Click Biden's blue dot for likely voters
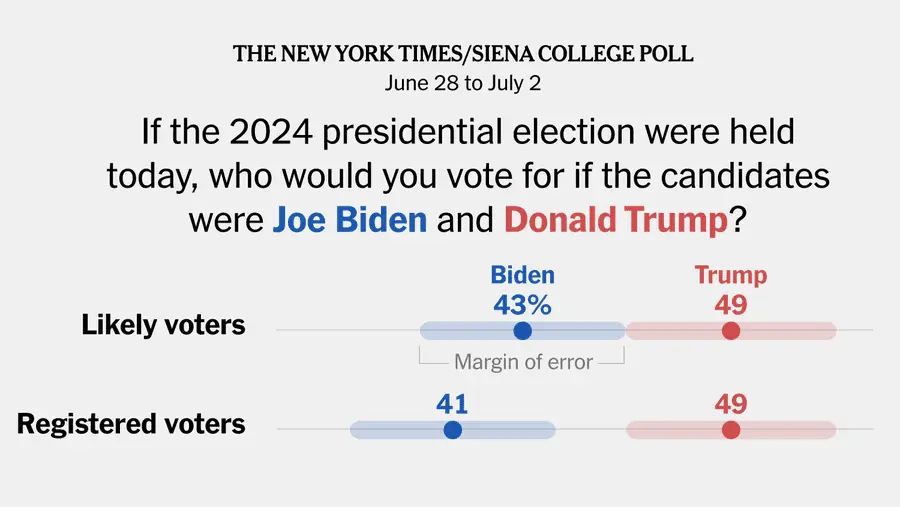Image resolution: width=900 pixels, height=507 pixels. pos(522,331)
